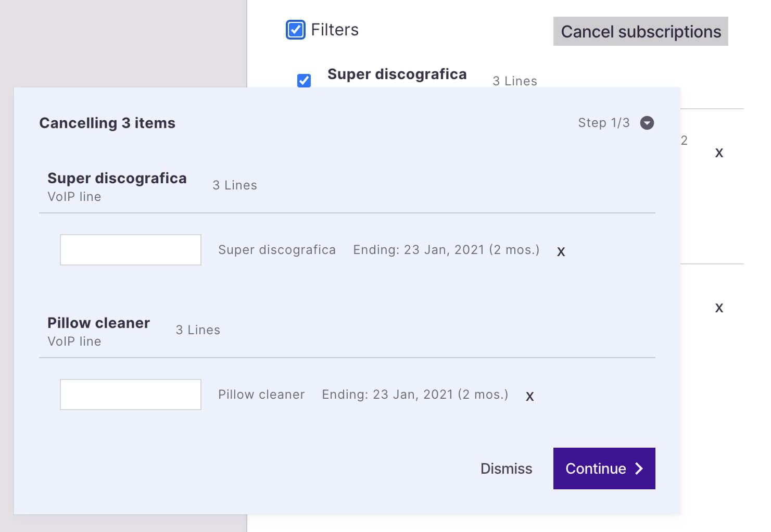Open the Step 1/3 step label
Viewport: 771px width, 532px height.
pos(603,123)
